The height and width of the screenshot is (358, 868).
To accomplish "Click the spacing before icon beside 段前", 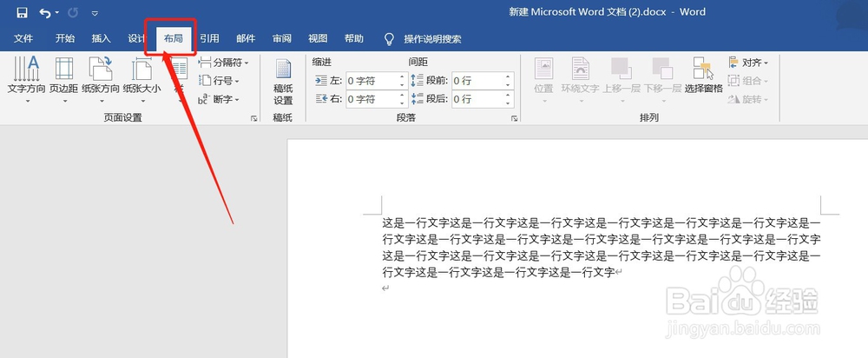I will click(417, 81).
